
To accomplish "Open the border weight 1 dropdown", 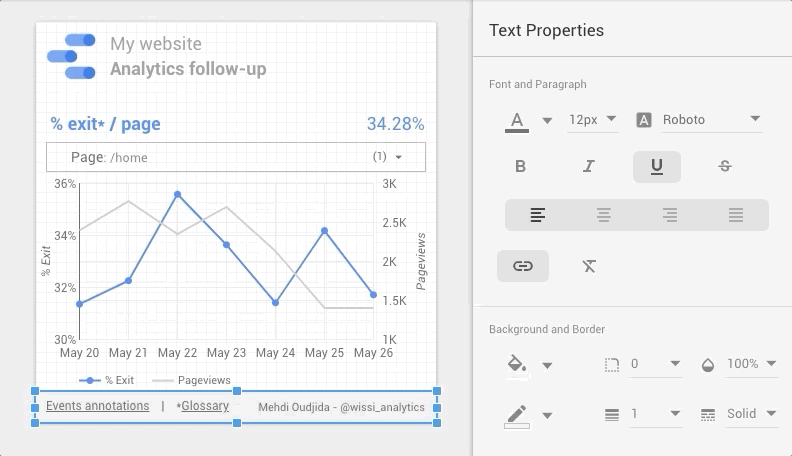I will pos(655,414).
